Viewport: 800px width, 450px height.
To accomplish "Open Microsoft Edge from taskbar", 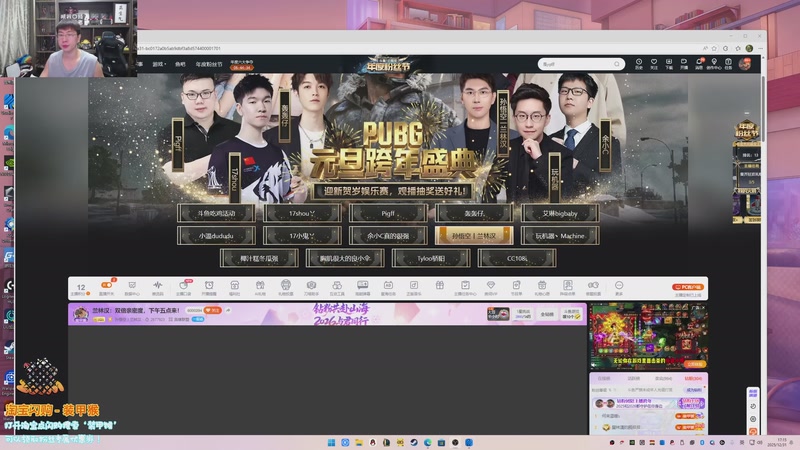I will point(428,442).
